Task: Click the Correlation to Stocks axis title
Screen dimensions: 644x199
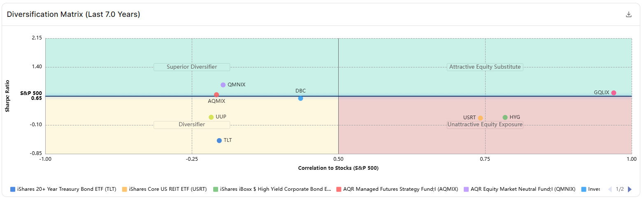Action: click(x=338, y=168)
